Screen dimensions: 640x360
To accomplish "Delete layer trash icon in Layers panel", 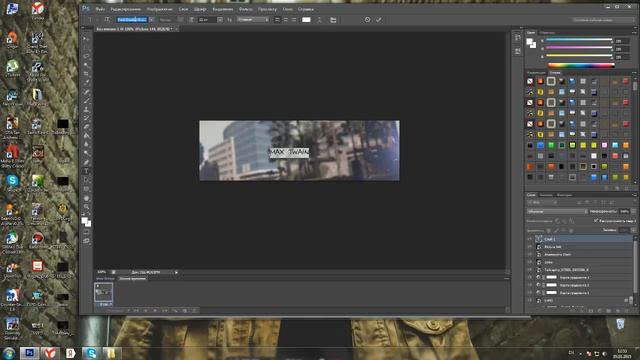I will tap(627, 311).
